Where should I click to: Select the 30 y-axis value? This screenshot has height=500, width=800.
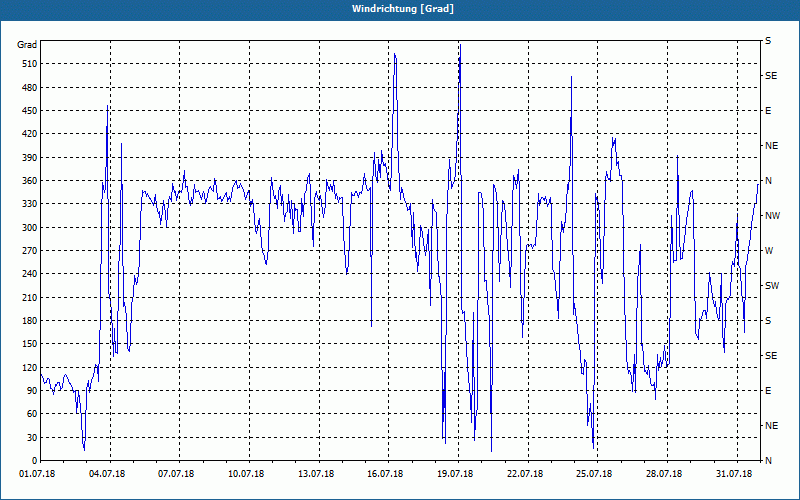point(32,437)
